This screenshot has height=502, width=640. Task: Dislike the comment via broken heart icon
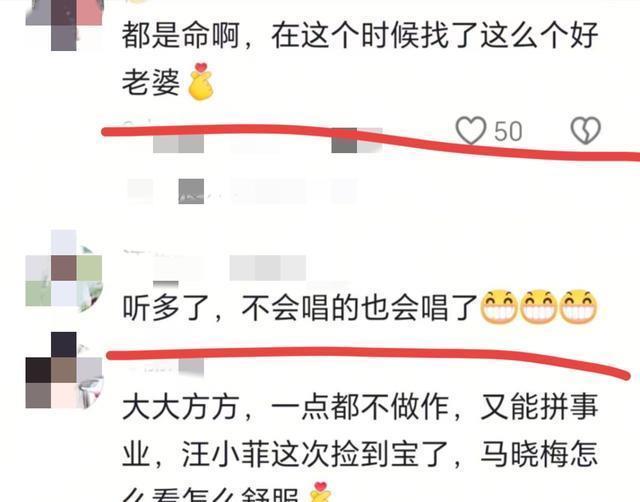(x=586, y=131)
